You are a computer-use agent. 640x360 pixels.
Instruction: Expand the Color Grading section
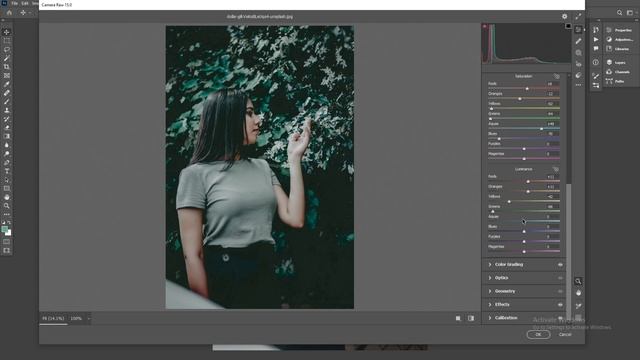[x=509, y=264]
